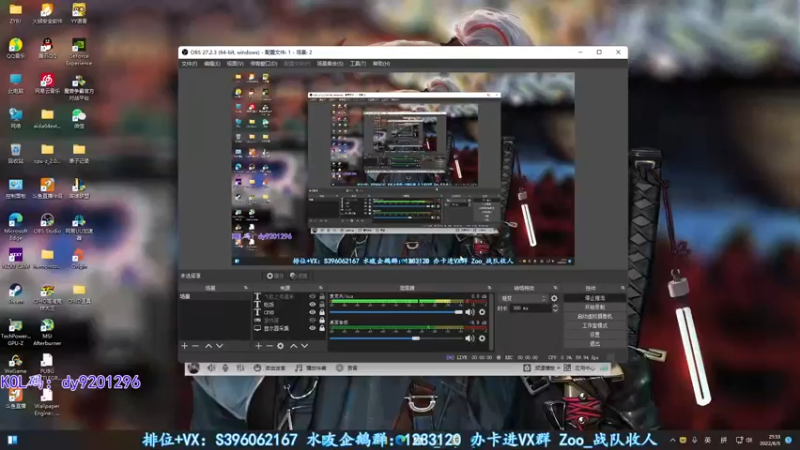800x450 pixels.
Task: Remove the selected source with minus icon
Action: click(x=269, y=346)
